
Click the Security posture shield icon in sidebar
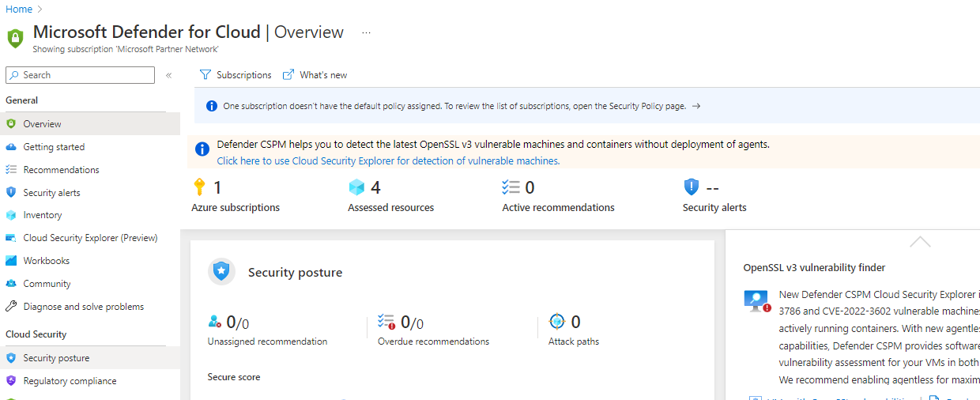click(11, 358)
